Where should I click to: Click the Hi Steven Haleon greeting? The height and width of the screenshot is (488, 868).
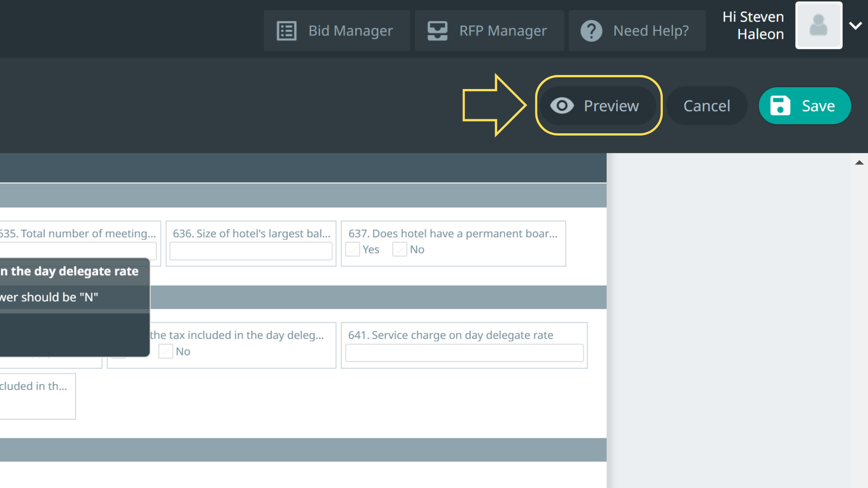[753, 25]
